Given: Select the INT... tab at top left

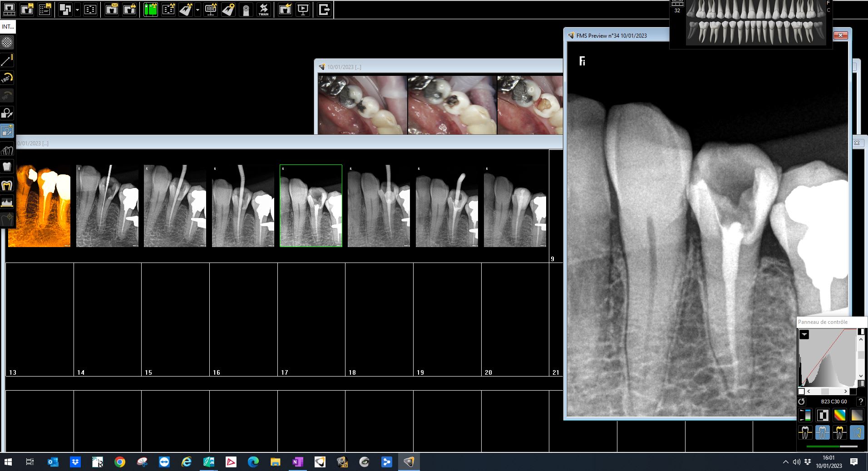Looking at the screenshot, I should [8, 27].
